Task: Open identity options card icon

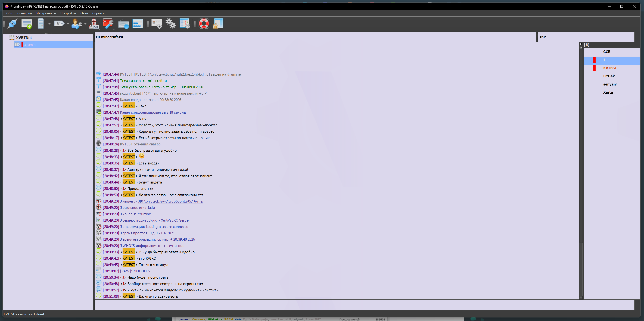Action: click(157, 24)
